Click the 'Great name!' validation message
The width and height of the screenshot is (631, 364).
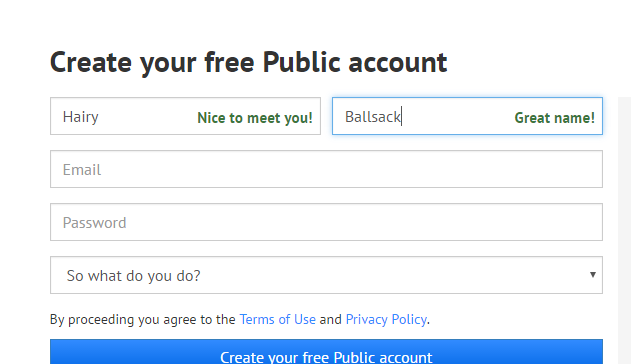click(x=555, y=118)
